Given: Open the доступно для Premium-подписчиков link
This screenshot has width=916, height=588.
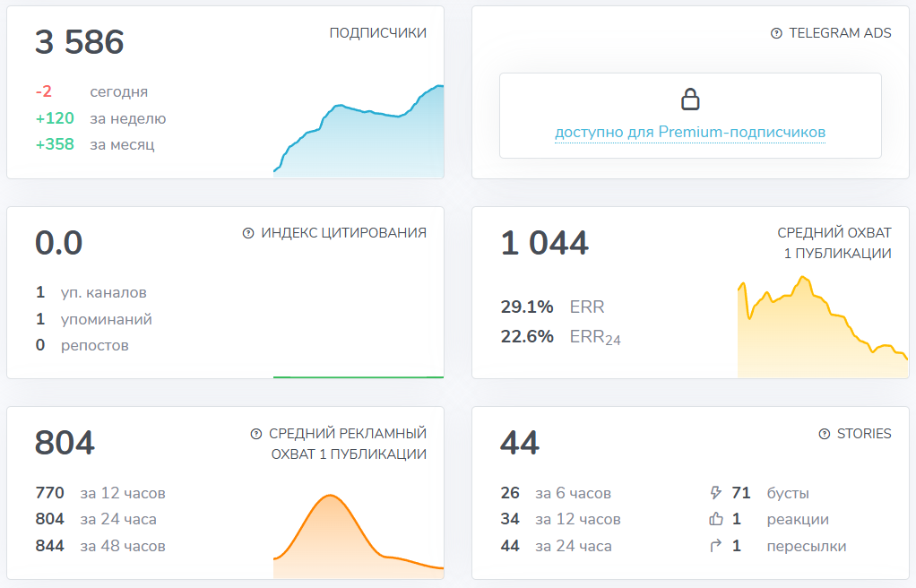Looking at the screenshot, I should click(690, 133).
